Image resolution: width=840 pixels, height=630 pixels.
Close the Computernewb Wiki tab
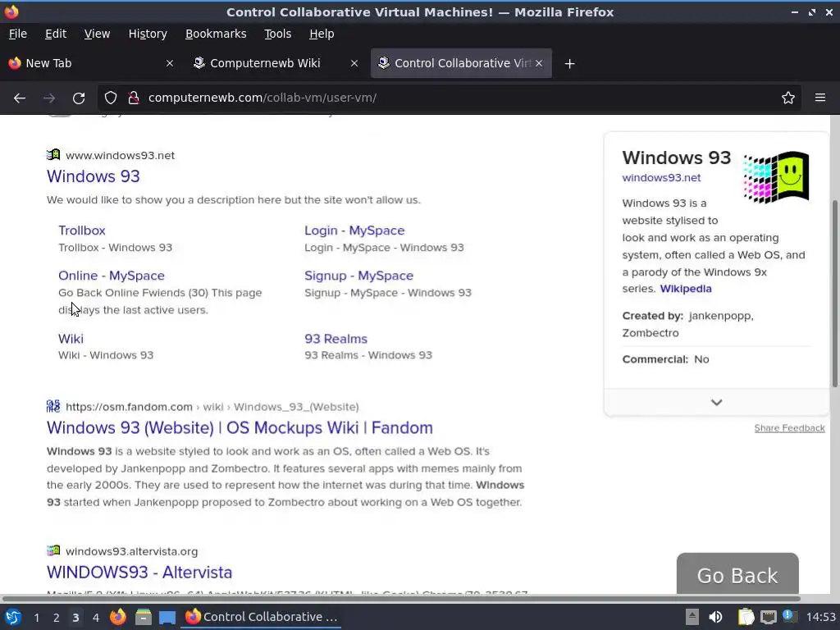coord(354,63)
